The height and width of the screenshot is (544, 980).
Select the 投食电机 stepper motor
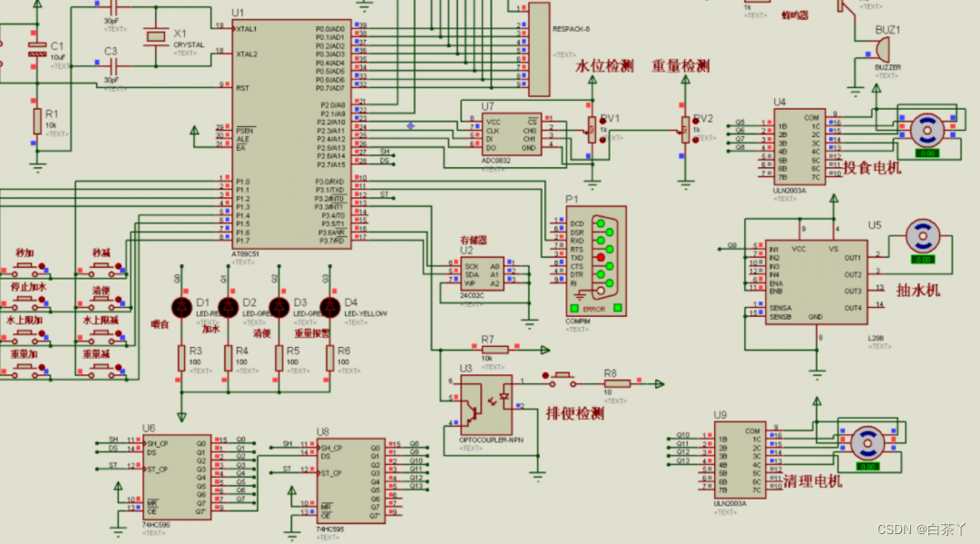[926, 131]
